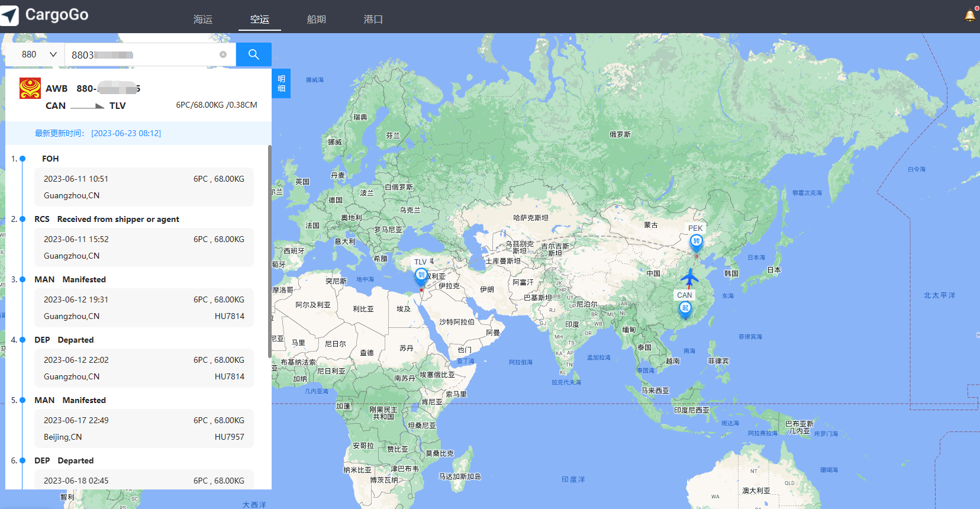Click the 芬兰 map label
This screenshot has height=509, width=980.
pyautogui.click(x=393, y=136)
